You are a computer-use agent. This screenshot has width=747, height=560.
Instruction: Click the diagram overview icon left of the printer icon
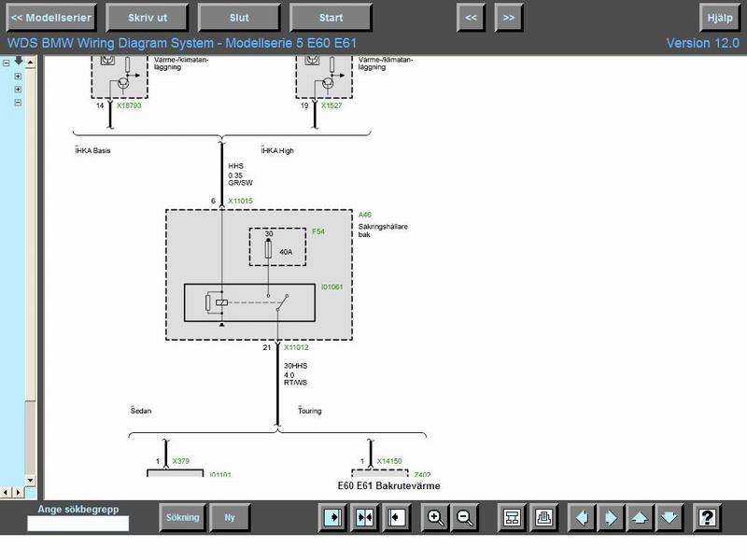(x=512, y=517)
